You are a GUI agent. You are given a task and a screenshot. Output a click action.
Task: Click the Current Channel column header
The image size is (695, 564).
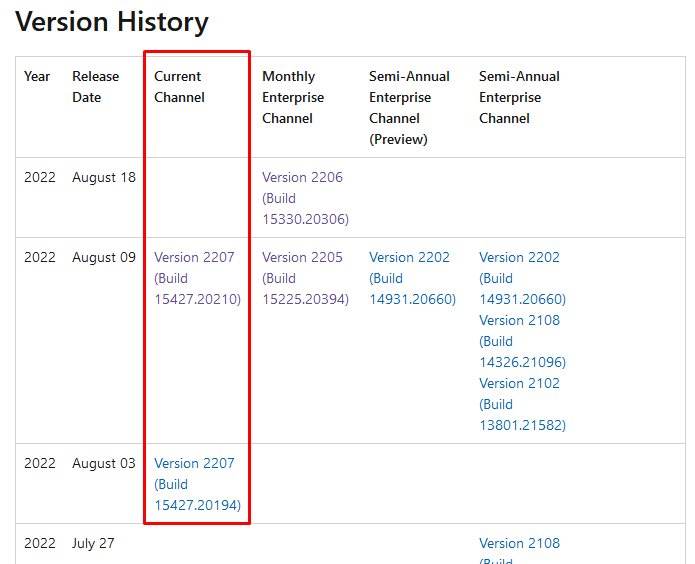pos(179,87)
